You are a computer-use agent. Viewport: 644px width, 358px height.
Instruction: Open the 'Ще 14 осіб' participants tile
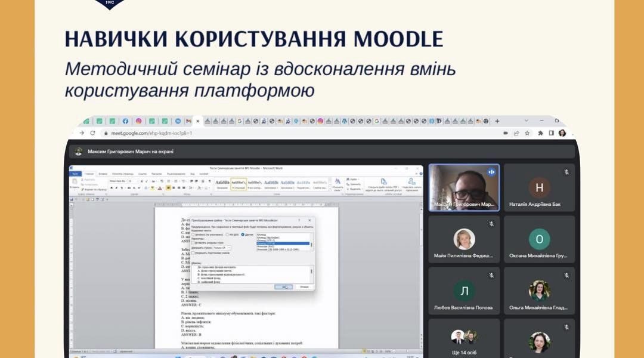[464, 338]
